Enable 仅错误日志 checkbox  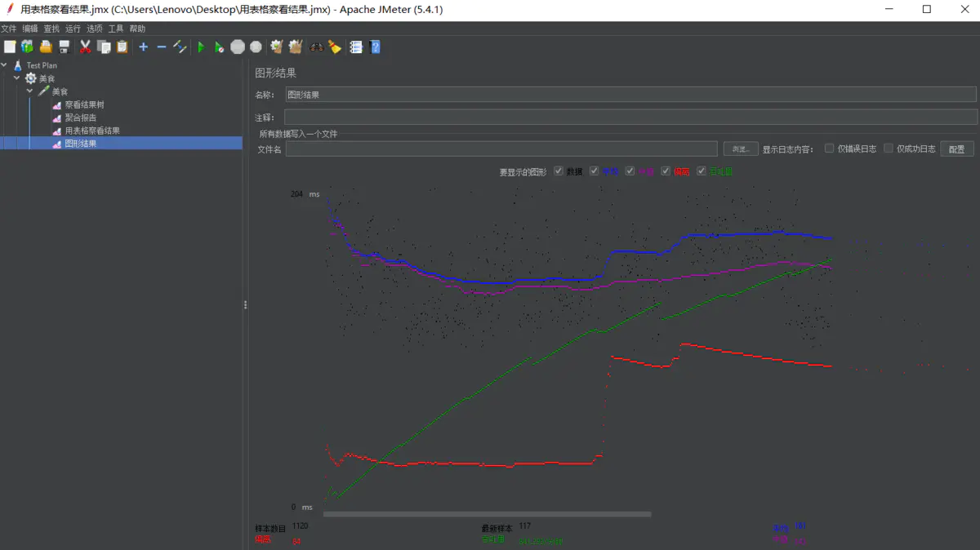[x=829, y=149]
